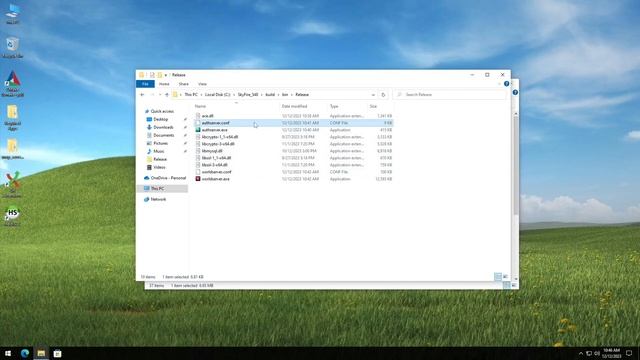The height and width of the screenshot is (360, 640).
Task: Switch to Details view layout icon
Action: (x=498, y=277)
